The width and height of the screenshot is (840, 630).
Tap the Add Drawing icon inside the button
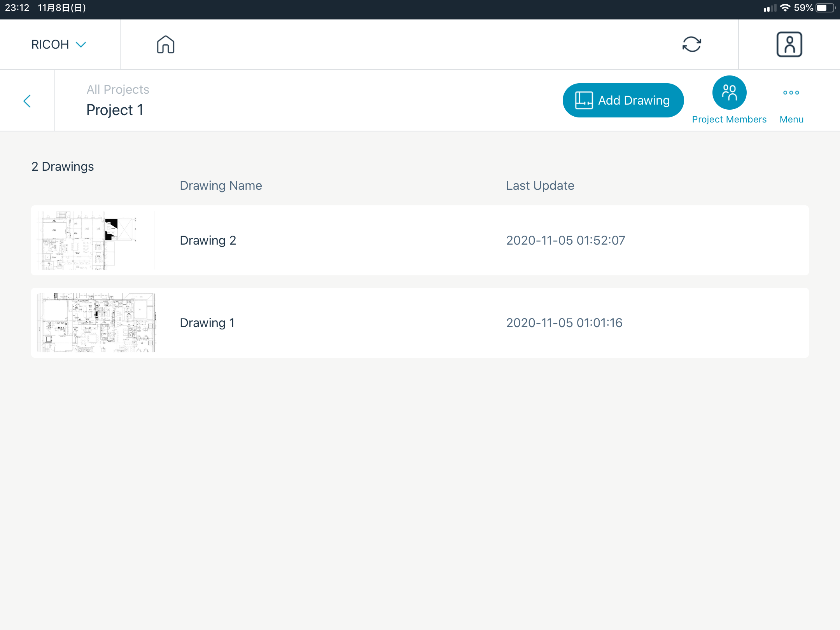tap(584, 100)
